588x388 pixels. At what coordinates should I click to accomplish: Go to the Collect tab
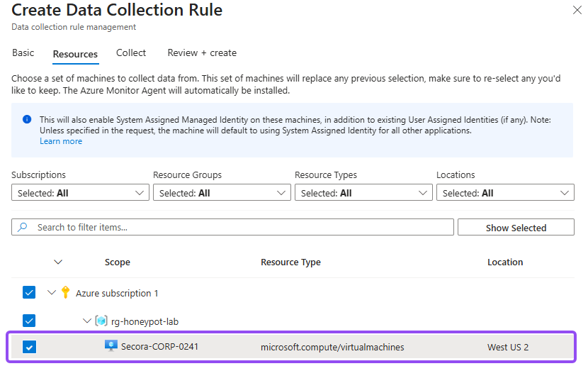(x=131, y=53)
